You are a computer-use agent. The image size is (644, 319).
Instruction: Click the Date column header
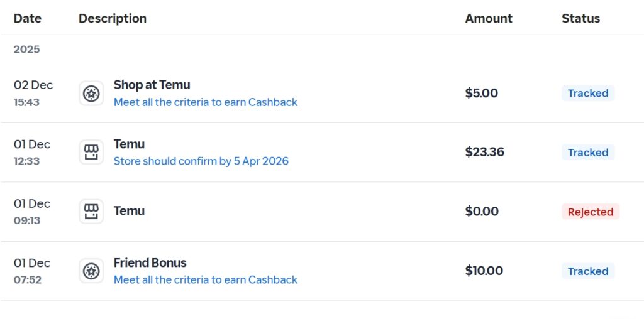coord(28,19)
